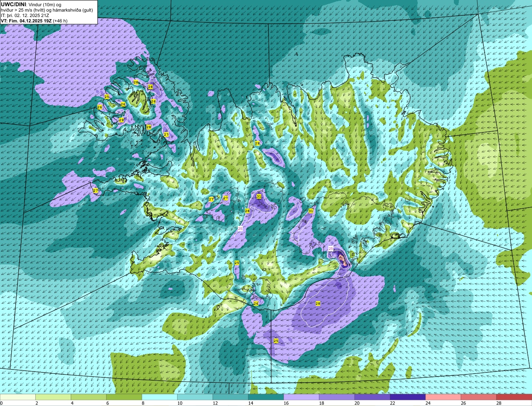Select the legend scale value 16
The image size is (532, 406).
click(286, 403)
